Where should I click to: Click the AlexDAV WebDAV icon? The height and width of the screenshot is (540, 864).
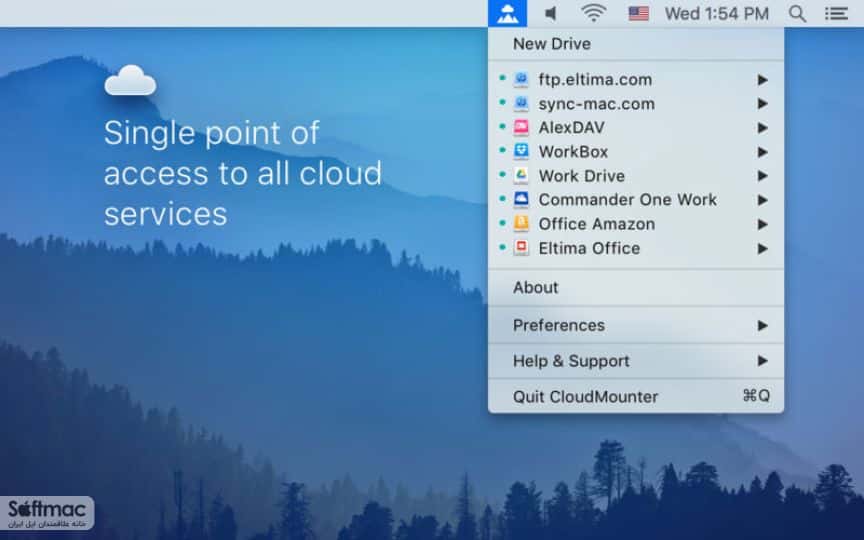[521, 127]
